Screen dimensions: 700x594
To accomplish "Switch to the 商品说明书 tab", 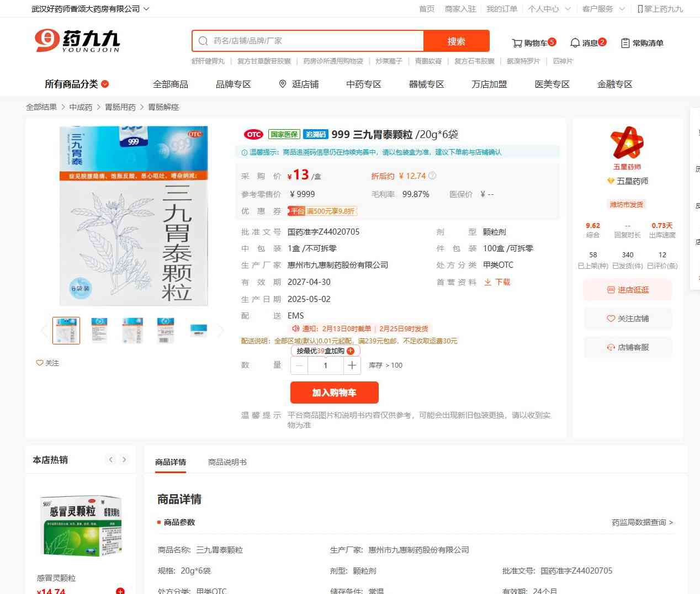I will 227,462.
